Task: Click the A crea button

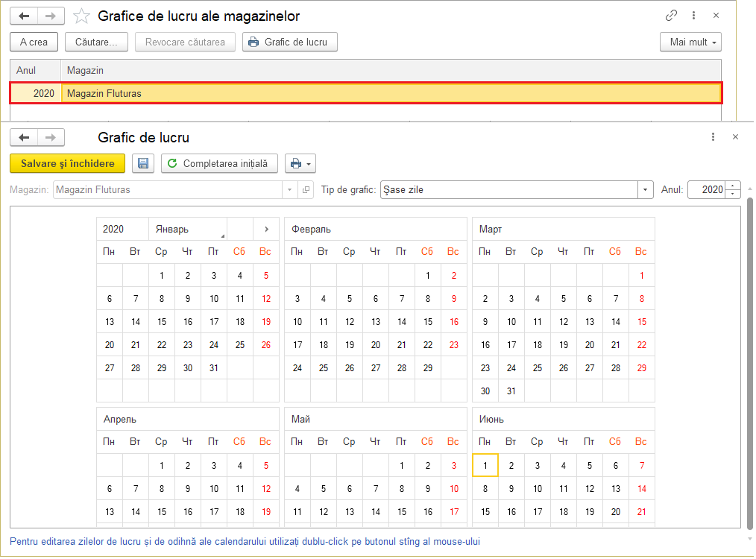Action: [34, 42]
